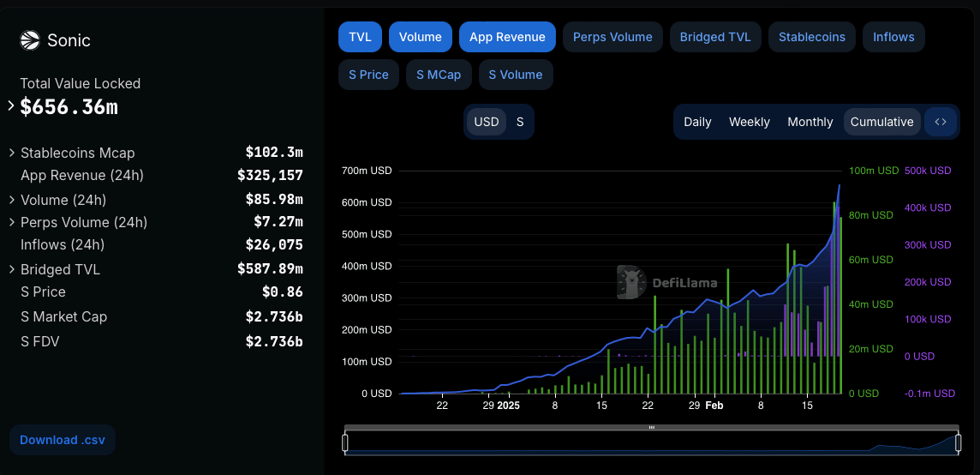
Task: Show the S Price metric
Action: 368,75
